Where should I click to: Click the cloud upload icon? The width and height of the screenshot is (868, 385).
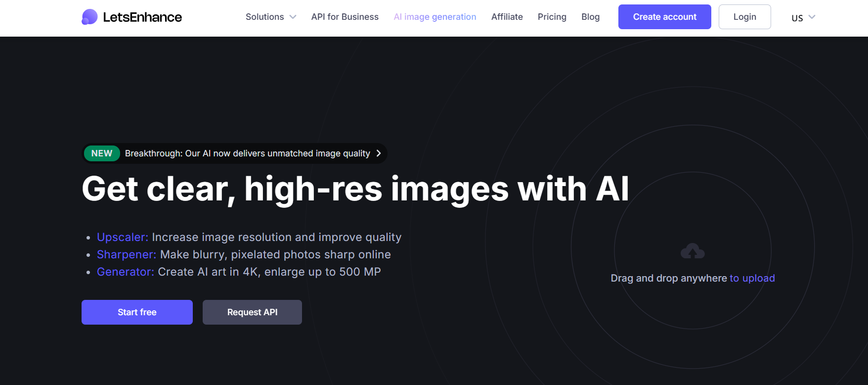[693, 251]
